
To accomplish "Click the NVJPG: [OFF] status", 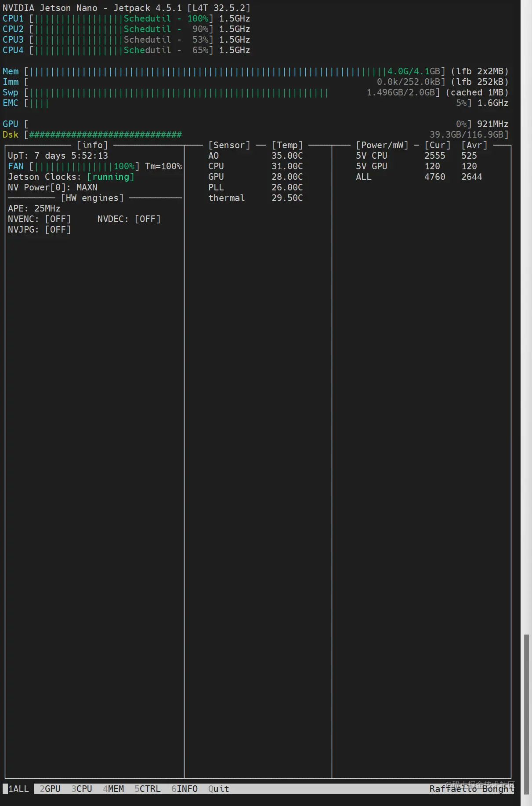I will [x=40, y=230].
